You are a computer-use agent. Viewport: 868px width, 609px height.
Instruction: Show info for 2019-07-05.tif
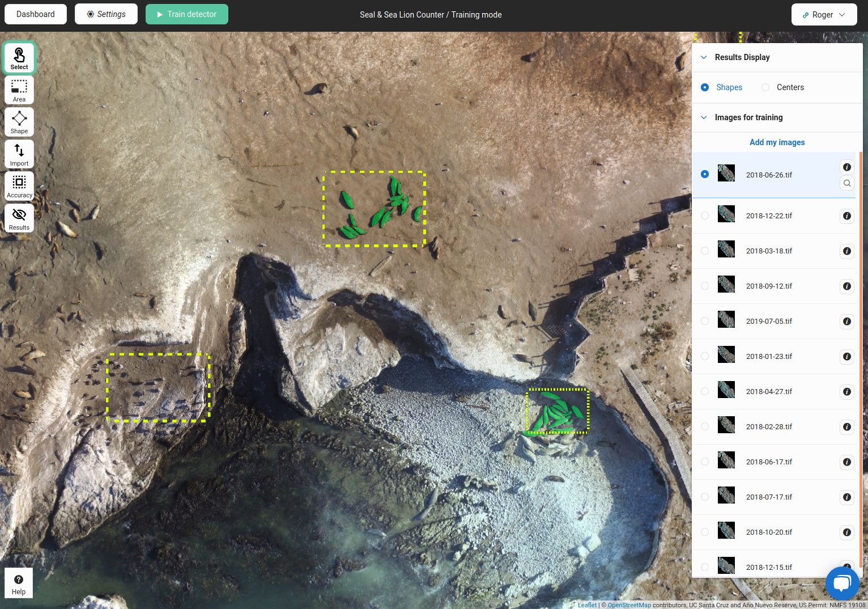(847, 322)
